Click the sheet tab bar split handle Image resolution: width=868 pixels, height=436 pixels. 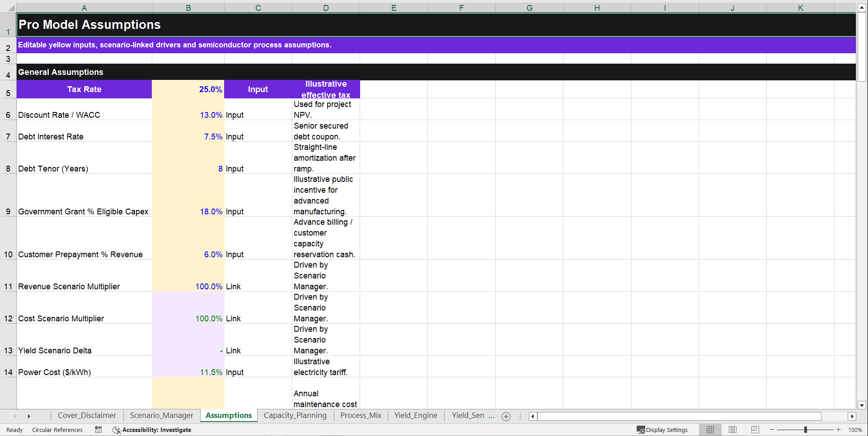click(x=520, y=416)
